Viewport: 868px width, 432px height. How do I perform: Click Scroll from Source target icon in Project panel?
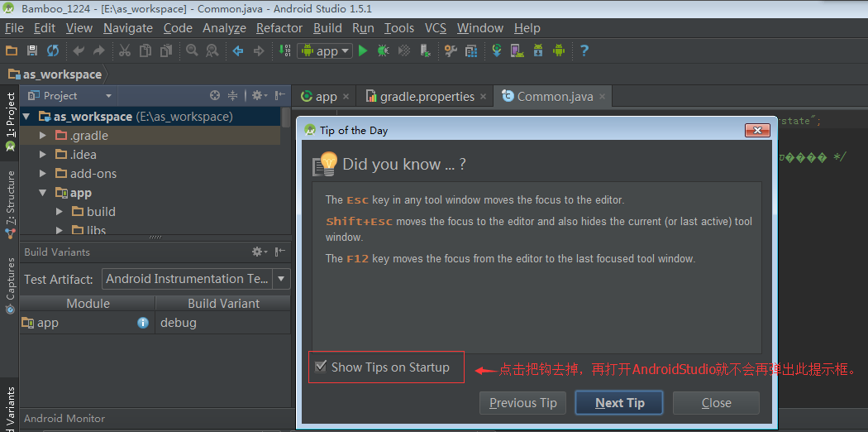[215, 95]
